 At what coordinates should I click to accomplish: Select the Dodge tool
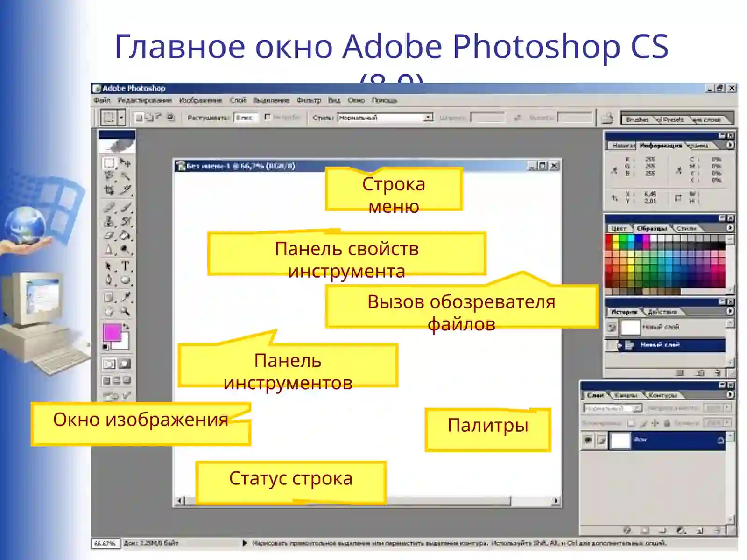point(125,249)
